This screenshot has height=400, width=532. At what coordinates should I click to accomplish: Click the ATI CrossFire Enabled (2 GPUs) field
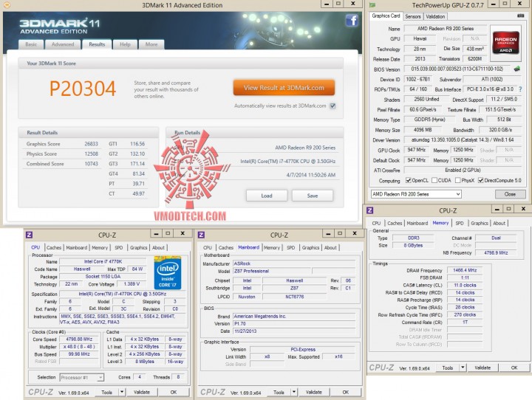click(463, 170)
